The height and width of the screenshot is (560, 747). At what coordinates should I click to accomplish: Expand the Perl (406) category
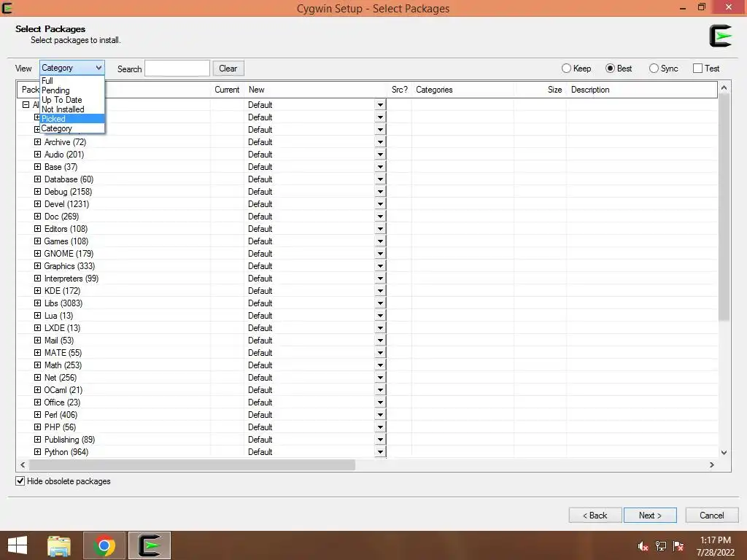(38, 415)
